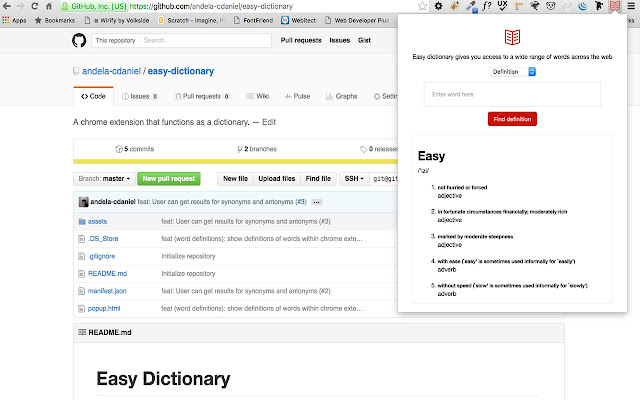Open the Scratch - Imagine bookmark
The width and height of the screenshot is (640, 400).
coord(191,20)
